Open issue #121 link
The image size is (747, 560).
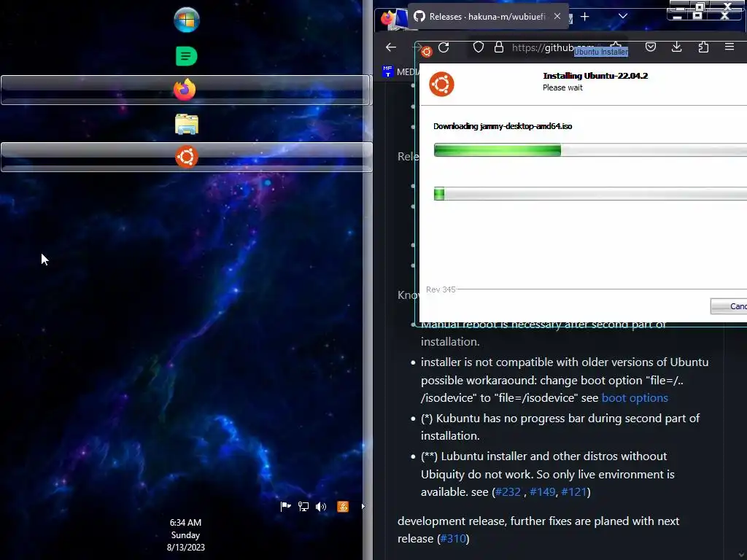pyautogui.click(x=573, y=492)
